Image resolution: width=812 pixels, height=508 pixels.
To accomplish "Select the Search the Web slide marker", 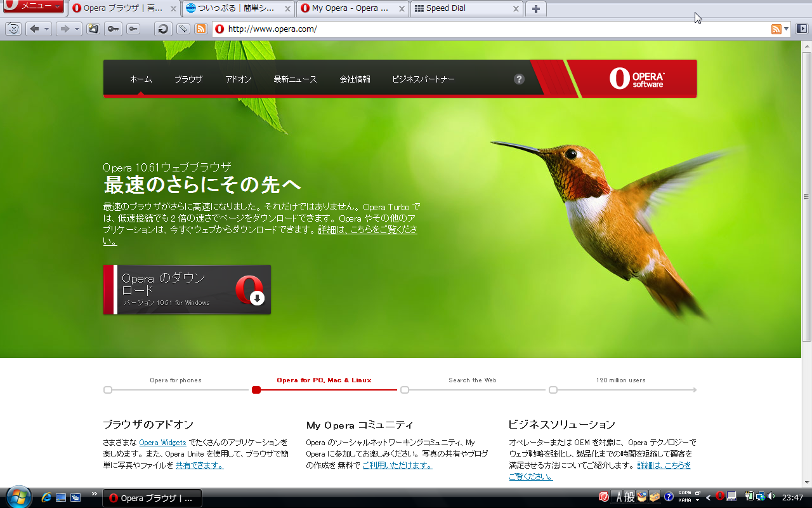I will pyautogui.click(x=405, y=390).
